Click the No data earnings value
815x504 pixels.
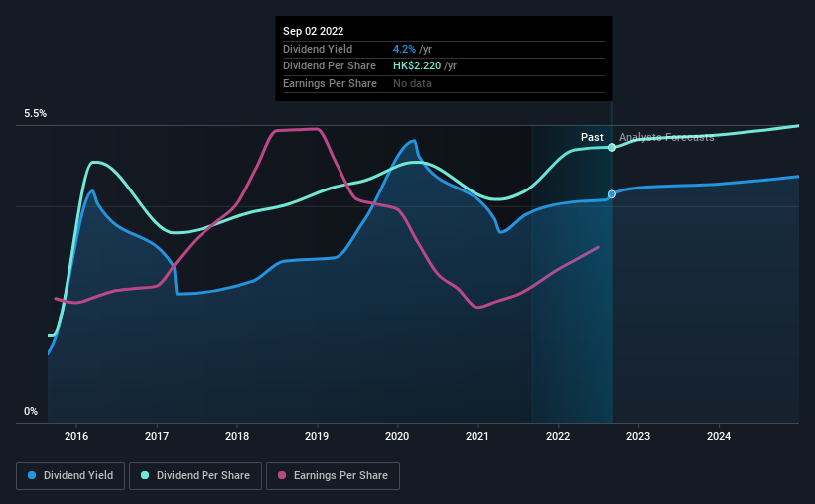click(412, 83)
